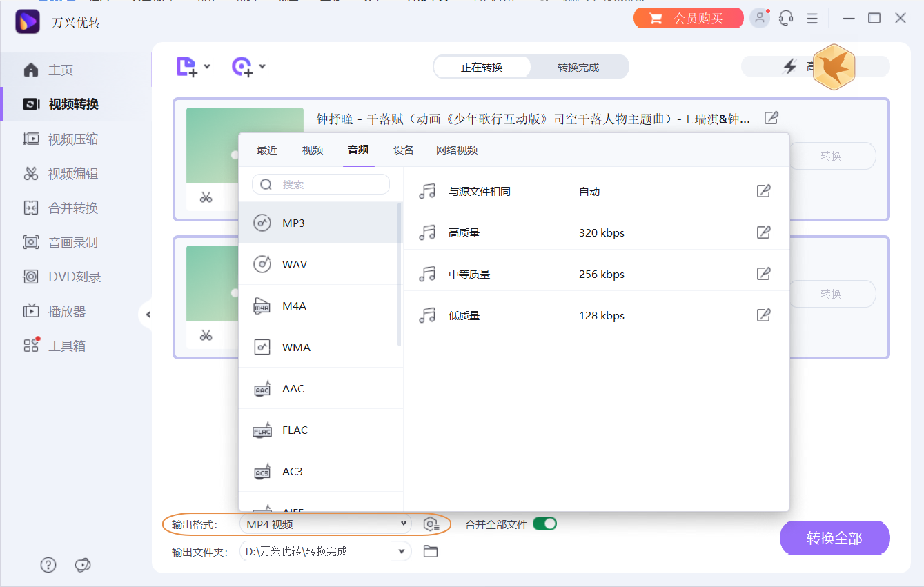Click the 转换全部 button
The height and width of the screenshot is (587, 924).
834,538
